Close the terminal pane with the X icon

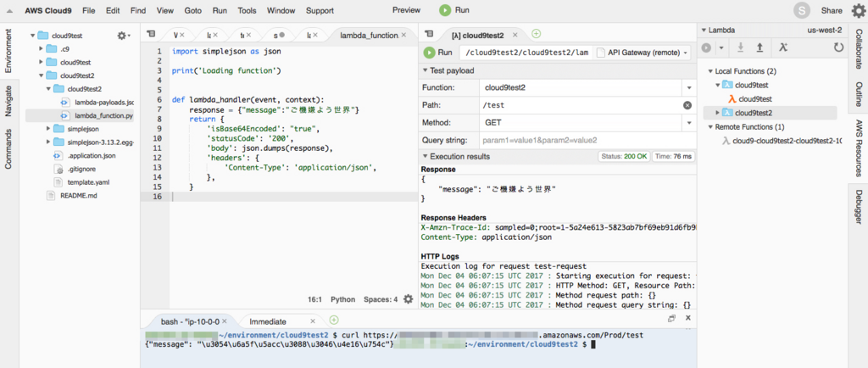click(x=688, y=318)
